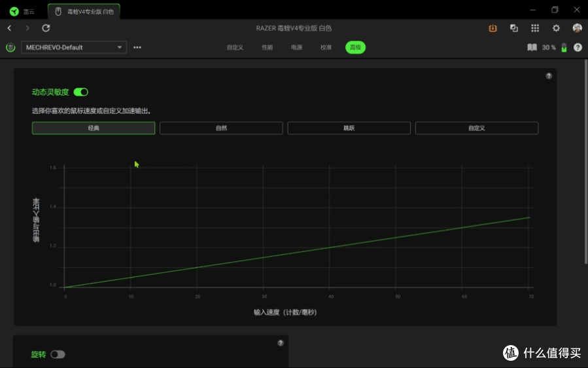This screenshot has height=368, width=588.
Task: Close the Synapse window
Action: tap(577, 10)
